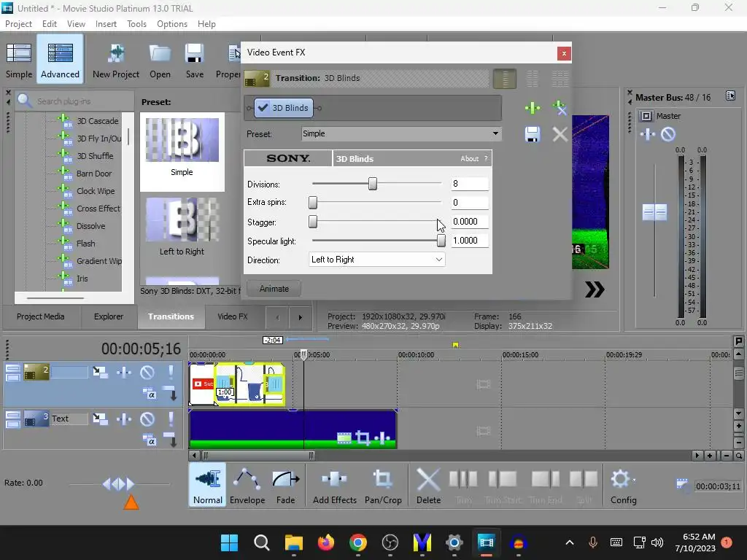Screen dimensions: 747x560
Task: Switch to the Explorer tab
Action: (x=109, y=316)
